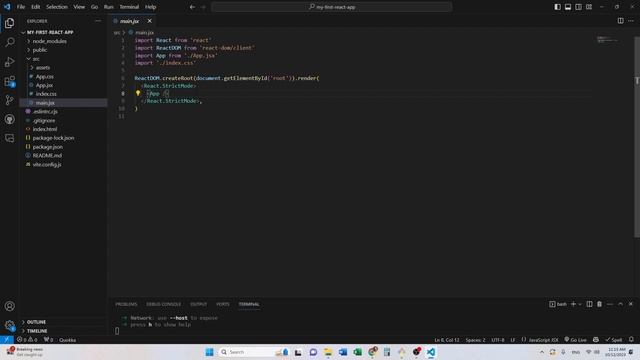Open README.md file
The height and width of the screenshot is (360, 640).
(47, 156)
